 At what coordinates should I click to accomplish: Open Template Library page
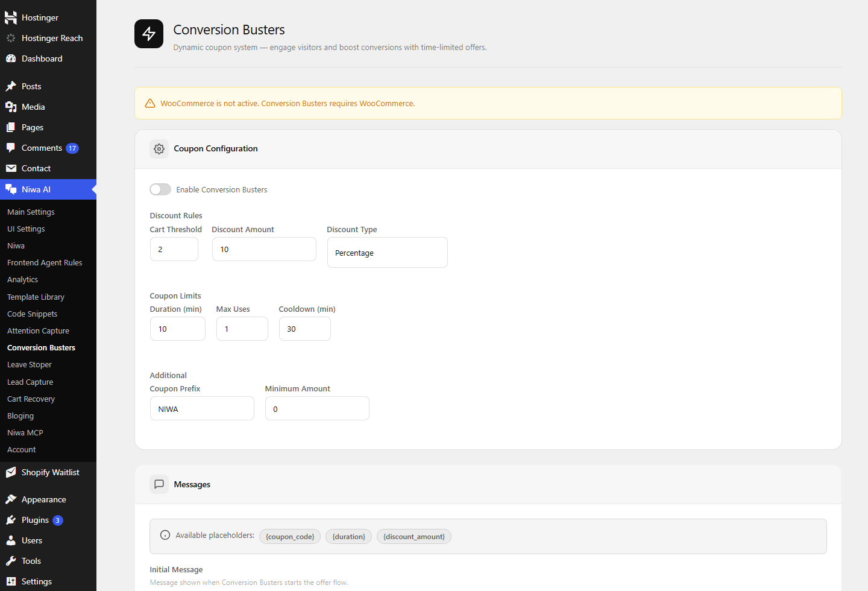[x=36, y=297]
